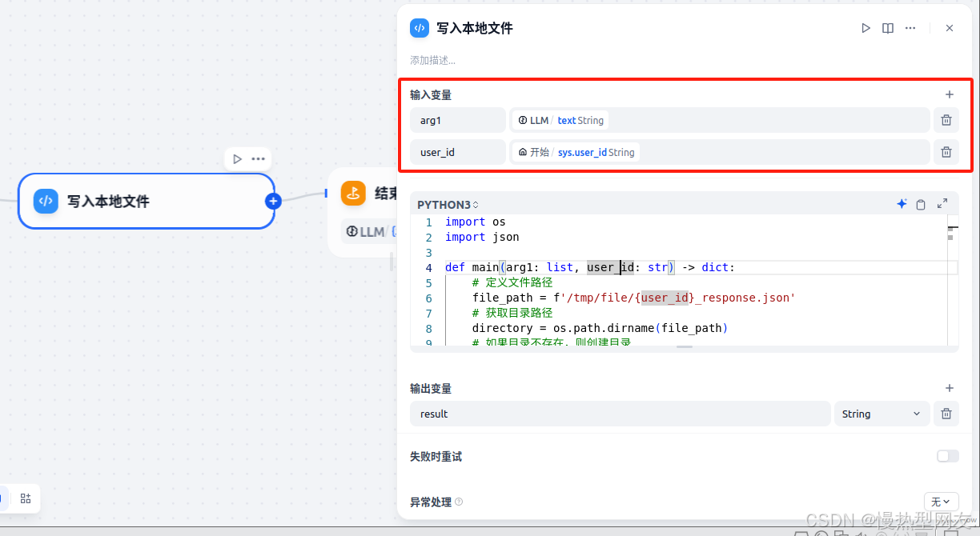This screenshot has width=980, height=536.
Task: Add a new input variable with plus
Action: [950, 94]
